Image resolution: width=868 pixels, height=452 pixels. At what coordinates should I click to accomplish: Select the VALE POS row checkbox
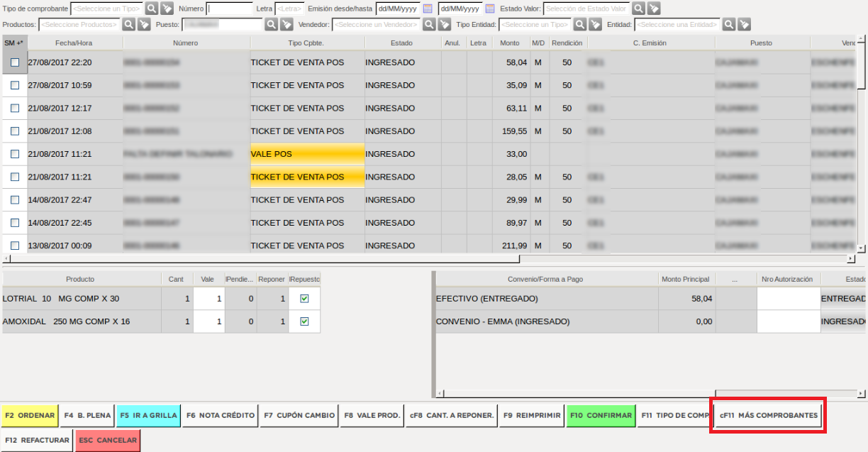tap(15, 154)
